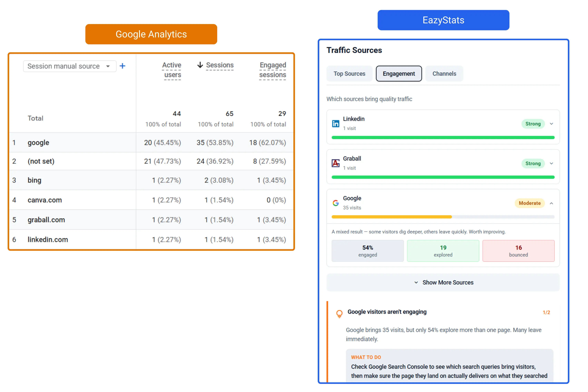Expand the Graball source card chevron
Viewport: 588px width, 392px height.
[x=551, y=163]
